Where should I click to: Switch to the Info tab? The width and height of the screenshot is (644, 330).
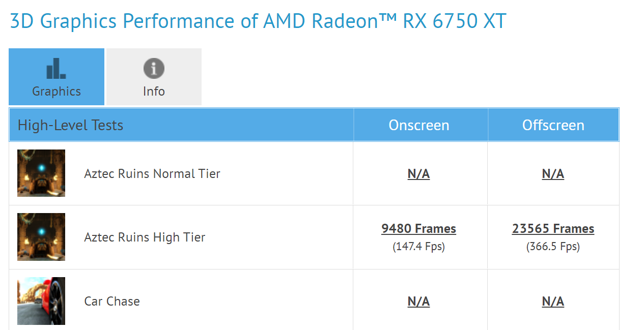point(154,76)
